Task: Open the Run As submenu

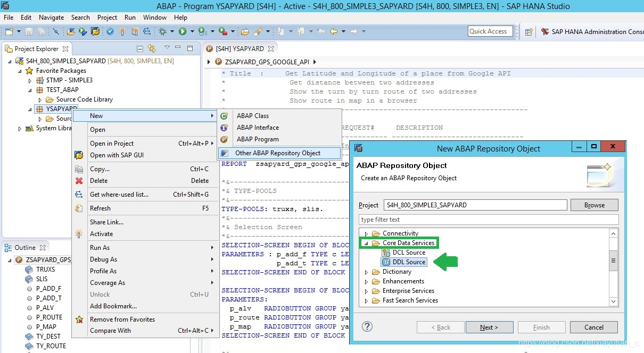Action: pyautogui.click(x=145, y=248)
